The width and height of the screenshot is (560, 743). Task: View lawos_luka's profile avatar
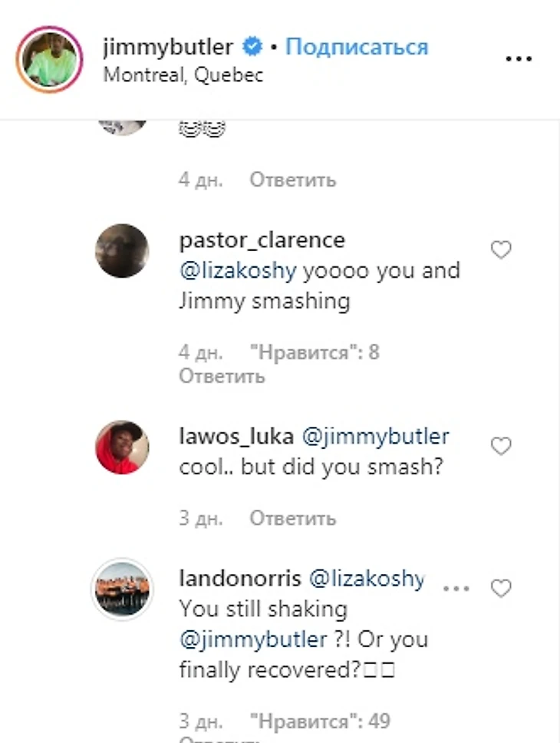click(121, 447)
